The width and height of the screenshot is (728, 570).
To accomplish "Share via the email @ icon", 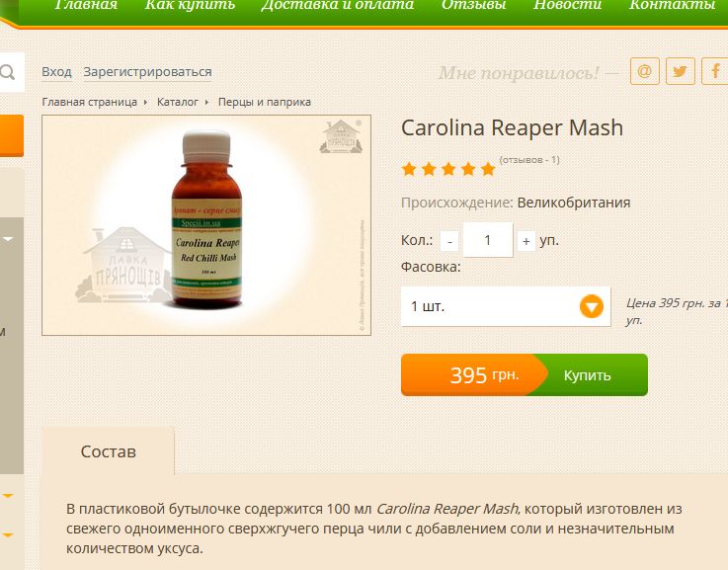I will pyautogui.click(x=644, y=71).
